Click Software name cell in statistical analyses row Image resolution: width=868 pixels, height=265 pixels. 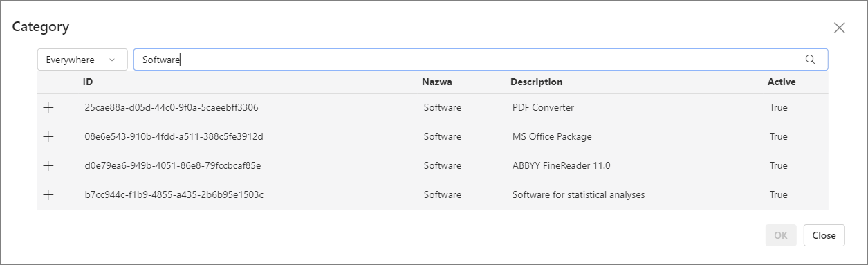(x=443, y=194)
